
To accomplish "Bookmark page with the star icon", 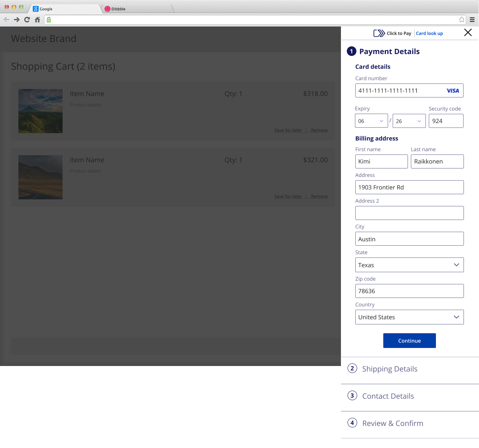I will click(462, 20).
